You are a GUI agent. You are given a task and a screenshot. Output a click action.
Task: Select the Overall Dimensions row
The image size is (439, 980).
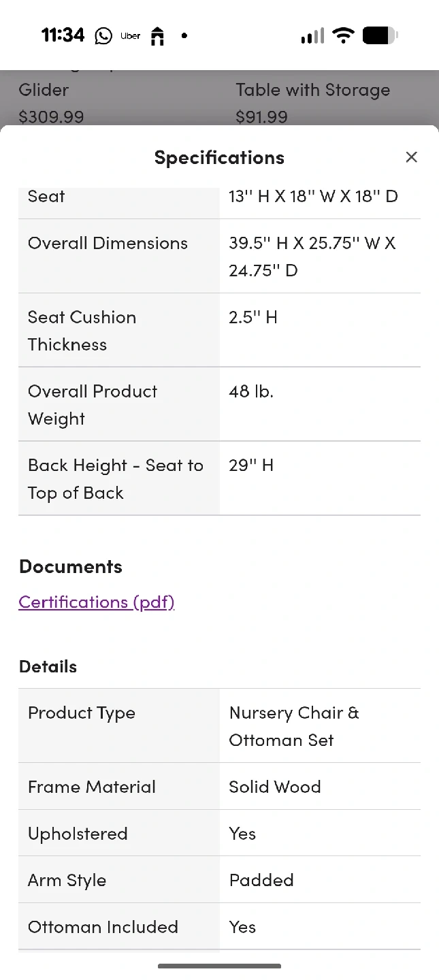219,257
